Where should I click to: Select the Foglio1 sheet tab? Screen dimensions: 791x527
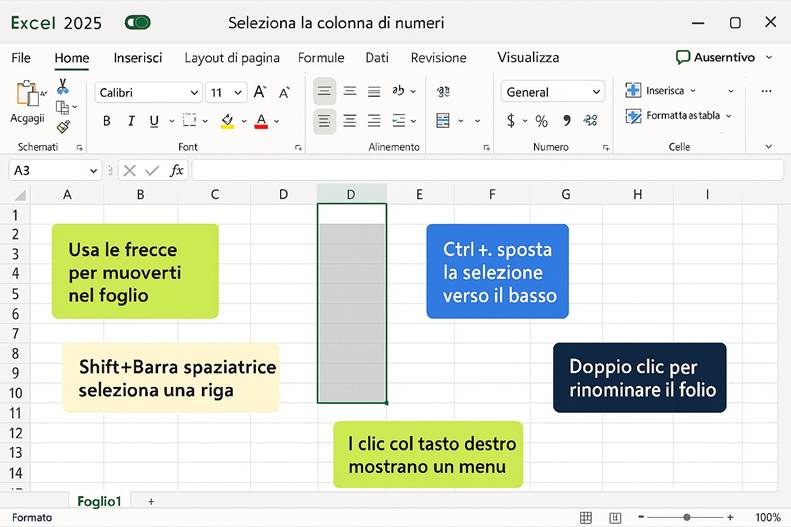click(x=99, y=501)
